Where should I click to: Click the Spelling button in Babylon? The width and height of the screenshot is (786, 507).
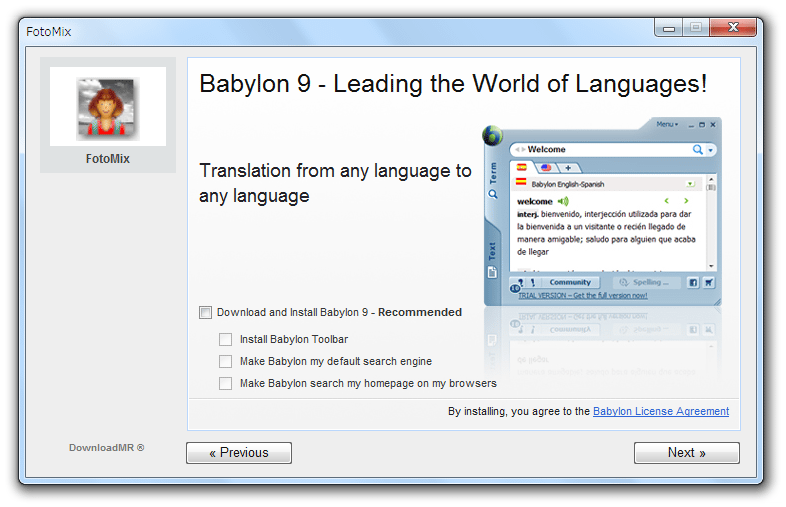646,282
